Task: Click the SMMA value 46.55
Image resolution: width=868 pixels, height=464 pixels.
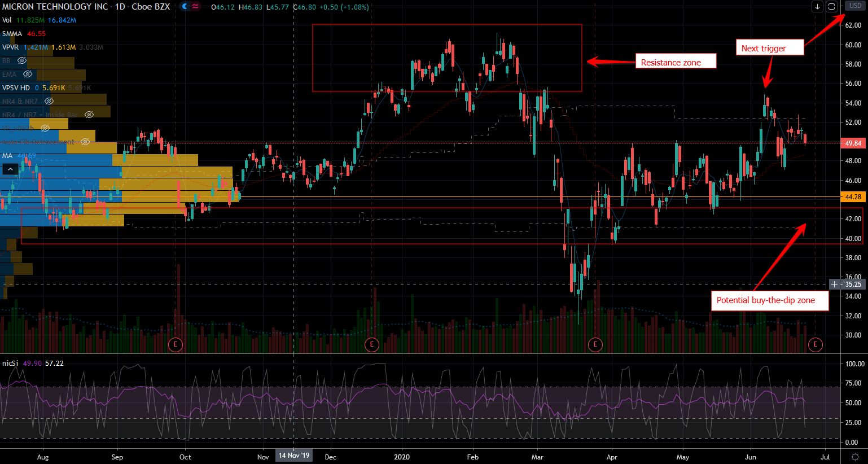Action: [37, 33]
